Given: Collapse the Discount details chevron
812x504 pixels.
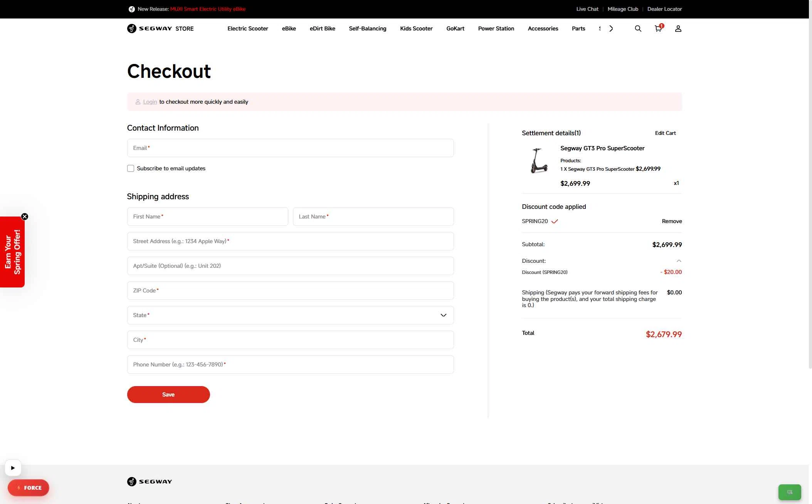Looking at the screenshot, I should (x=679, y=261).
